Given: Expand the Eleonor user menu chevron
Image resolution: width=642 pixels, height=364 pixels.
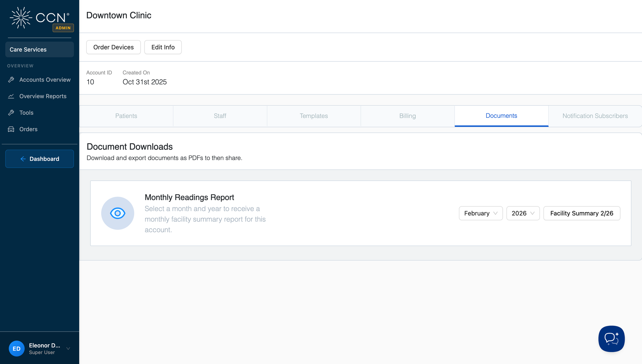Looking at the screenshot, I should (x=68, y=349).
